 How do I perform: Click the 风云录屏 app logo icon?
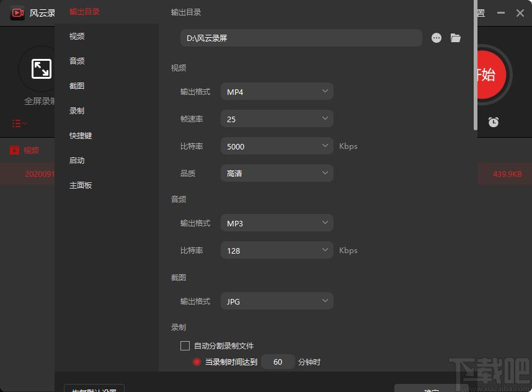(x=17, y=13)
